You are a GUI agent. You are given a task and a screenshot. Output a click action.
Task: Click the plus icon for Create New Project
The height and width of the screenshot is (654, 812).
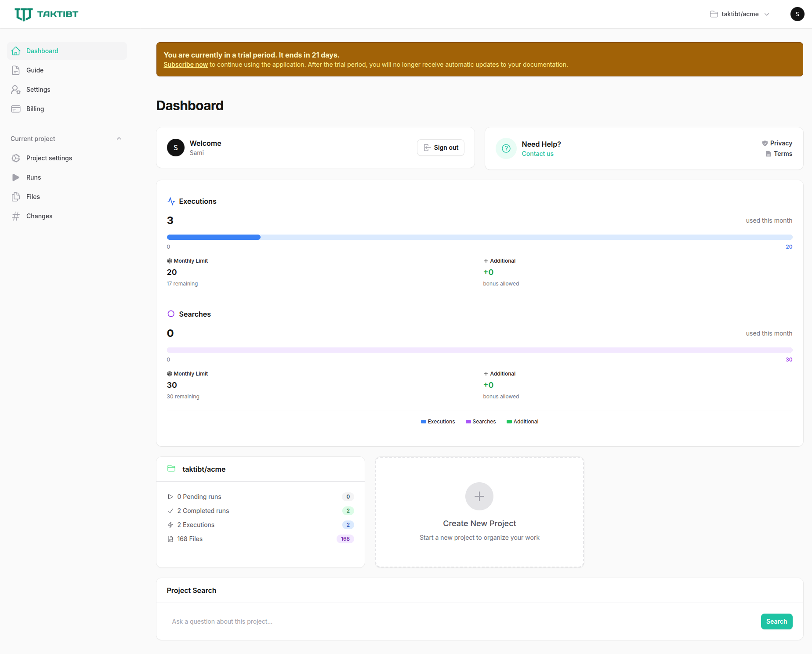(479, 496)
